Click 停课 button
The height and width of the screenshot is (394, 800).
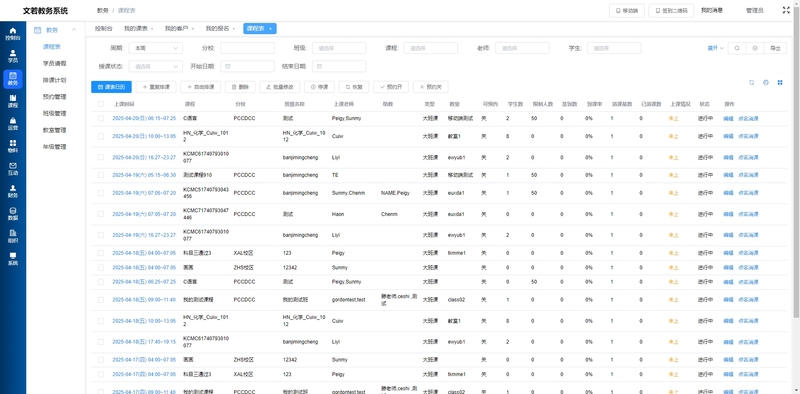pos(319,87)
